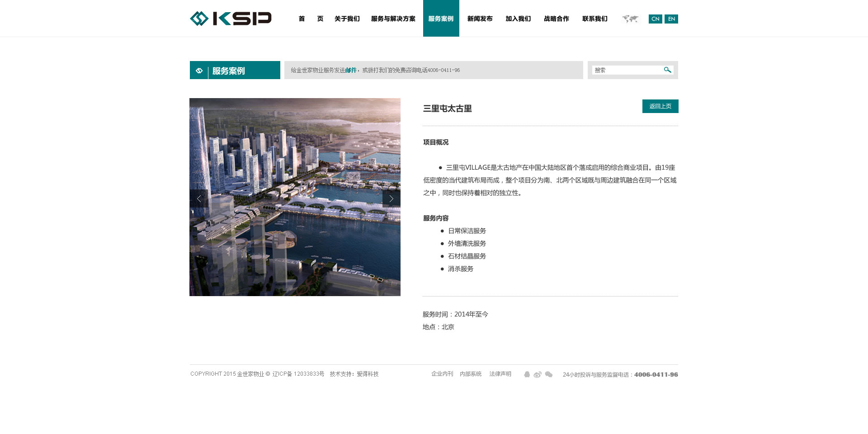
Task: Open 联系我们 in the navigation
Action: coord(594,19)
